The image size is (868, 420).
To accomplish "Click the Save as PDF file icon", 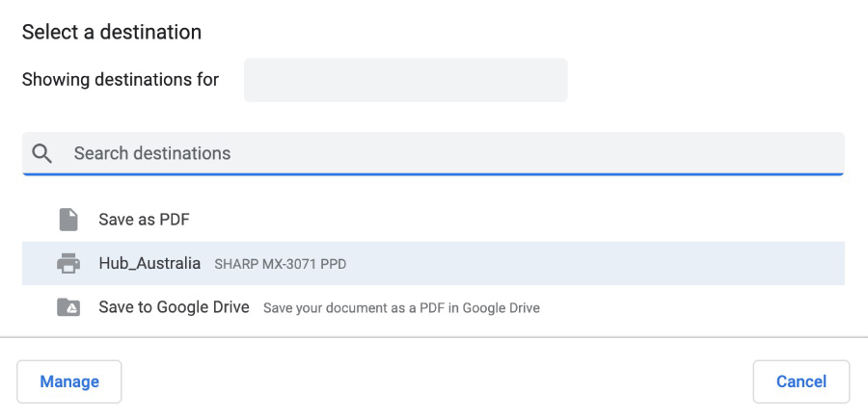I will coord(68,220).
